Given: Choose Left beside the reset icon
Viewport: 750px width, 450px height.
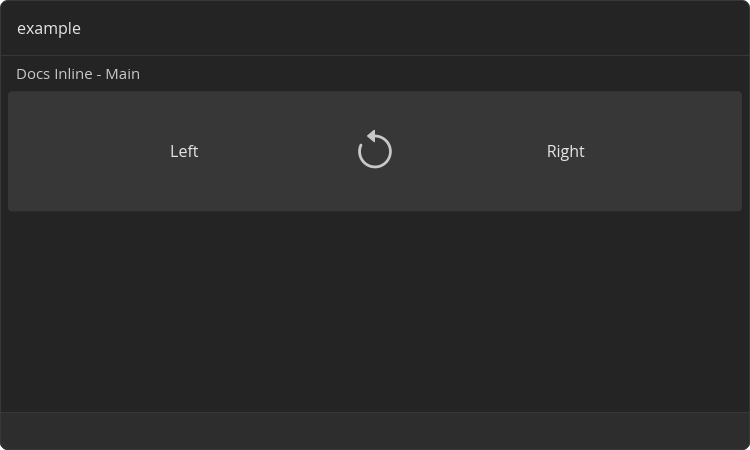Looking at the screenshot, I should pyautogui.click(x=184, y=151).
